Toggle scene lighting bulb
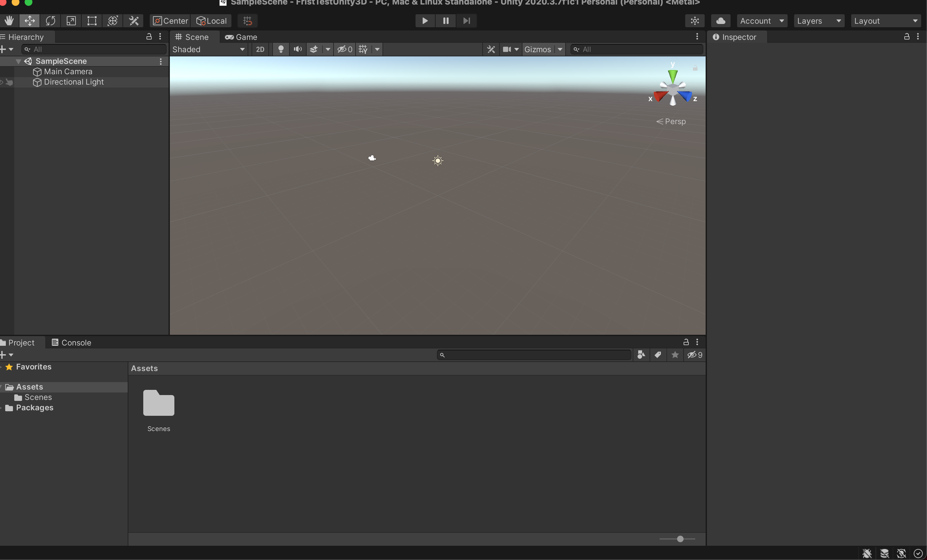This screenshot has width=927, height=560. 281,49
